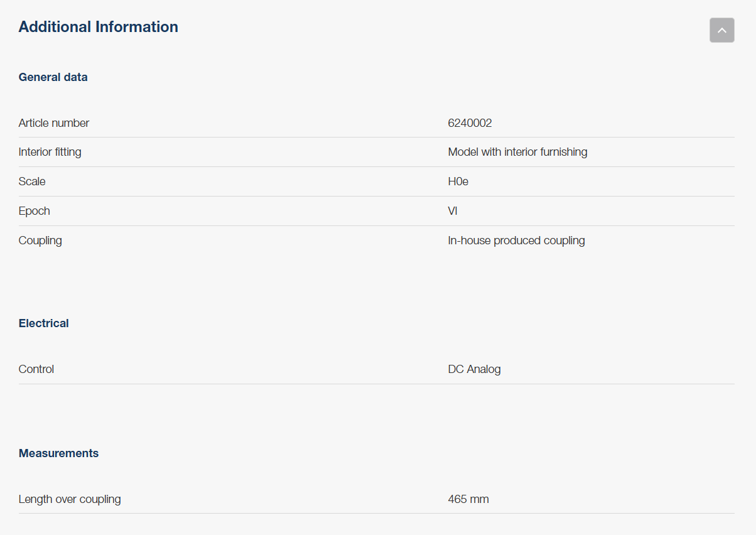Click the 465 mm length value

468,499
